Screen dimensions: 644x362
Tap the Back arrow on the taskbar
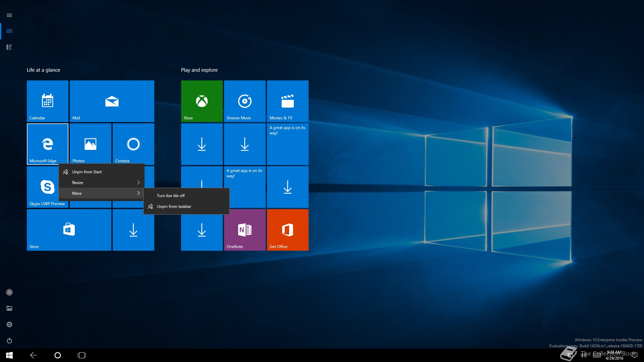tap(34, 355)
